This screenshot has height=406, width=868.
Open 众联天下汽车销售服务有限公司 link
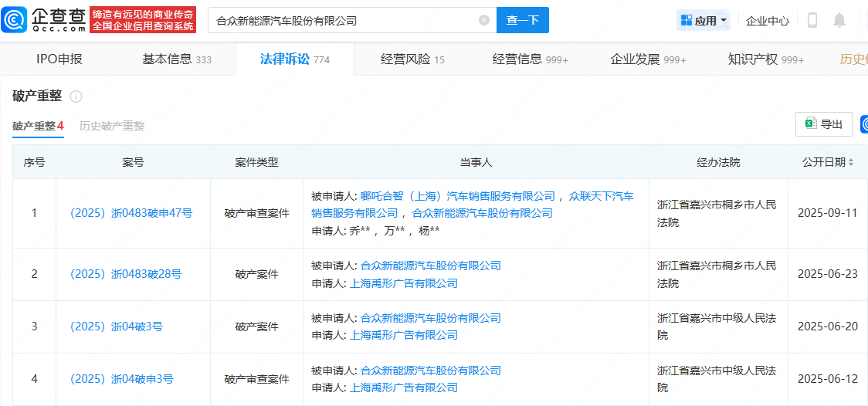[x=472, y=204]
